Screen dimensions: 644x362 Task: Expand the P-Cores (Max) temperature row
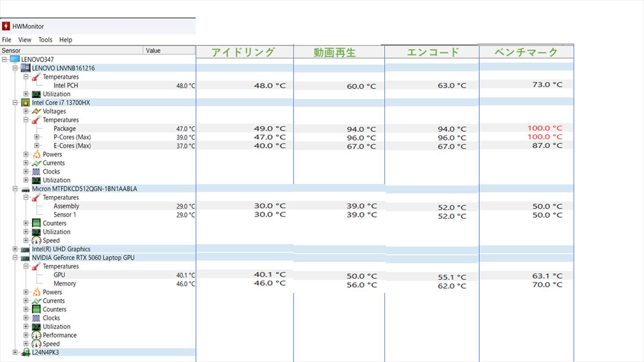click(x=36, y=137)
